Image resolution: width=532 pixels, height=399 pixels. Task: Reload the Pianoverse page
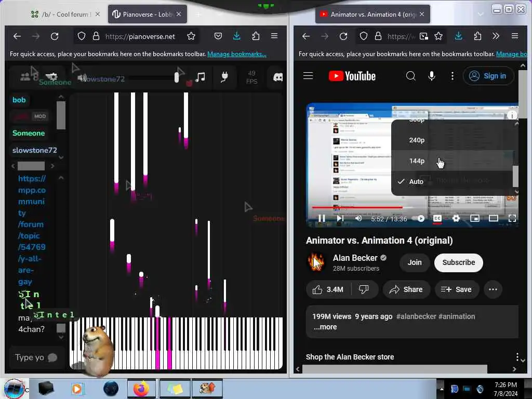pos(55,36)
